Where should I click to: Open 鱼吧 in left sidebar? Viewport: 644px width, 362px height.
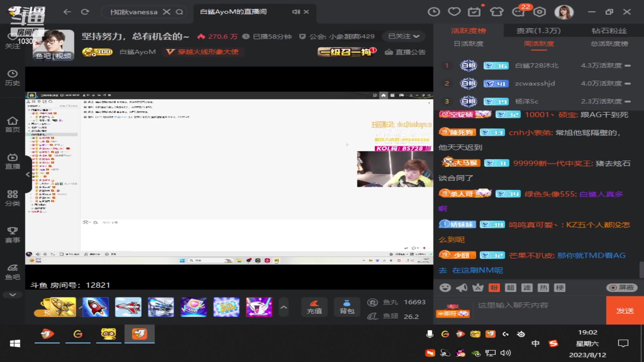click(12, 272)
